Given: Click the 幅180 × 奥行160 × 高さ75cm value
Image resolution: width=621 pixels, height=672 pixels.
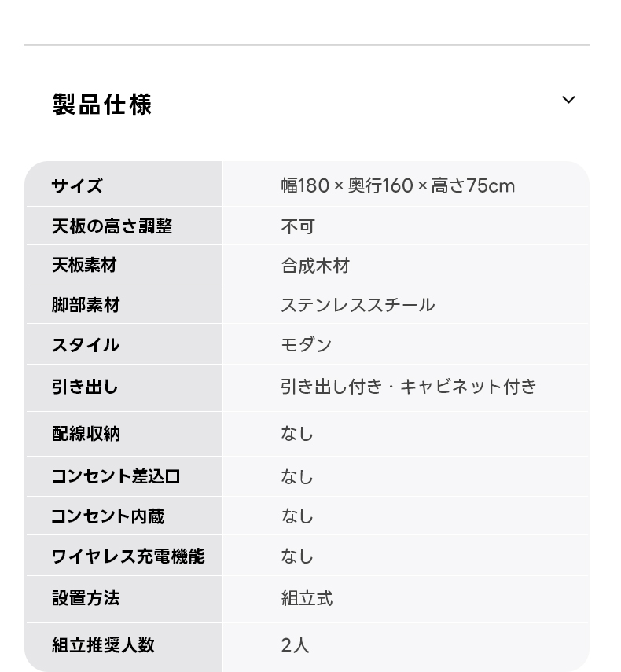Looking at the screenshot, I should coord(398,186).
